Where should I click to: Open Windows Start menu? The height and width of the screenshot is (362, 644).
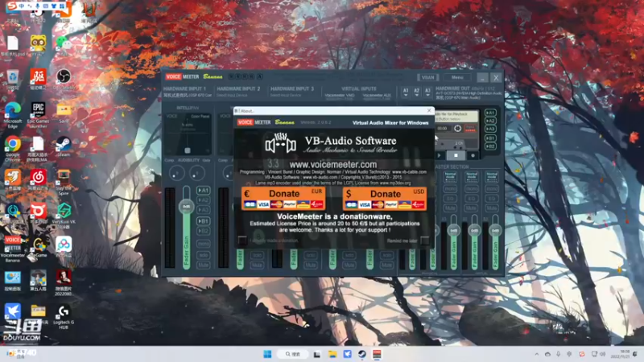tap(267, 354)
